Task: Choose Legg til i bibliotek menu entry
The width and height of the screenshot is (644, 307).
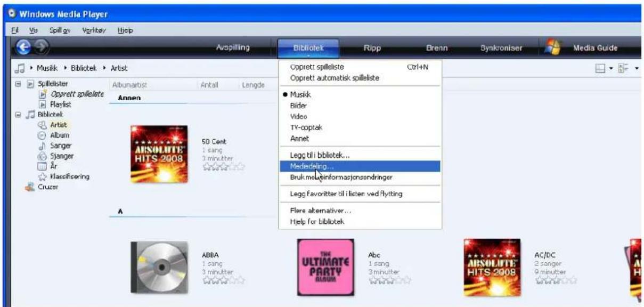Action: pos(360,156)
